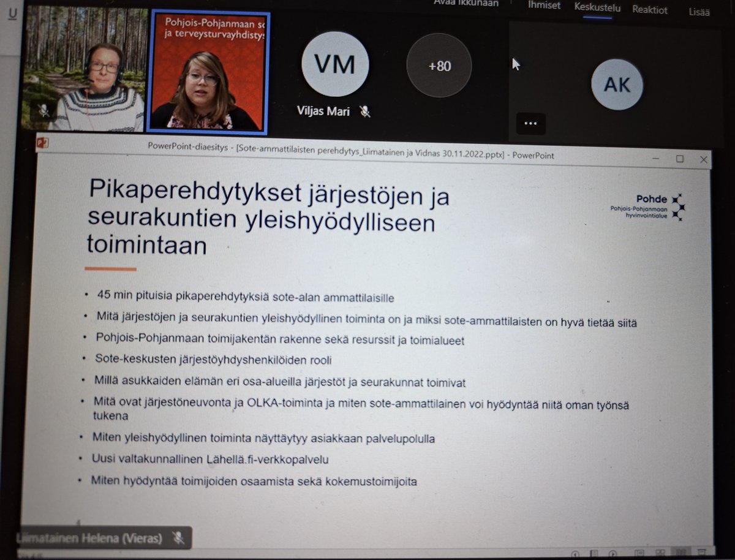Select the pen annotation icon in the slideshow toolbar

(x=594, y=551)
